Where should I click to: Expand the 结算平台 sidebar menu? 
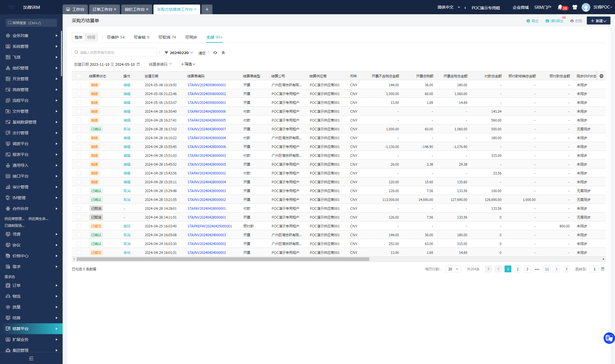(31, 329)
